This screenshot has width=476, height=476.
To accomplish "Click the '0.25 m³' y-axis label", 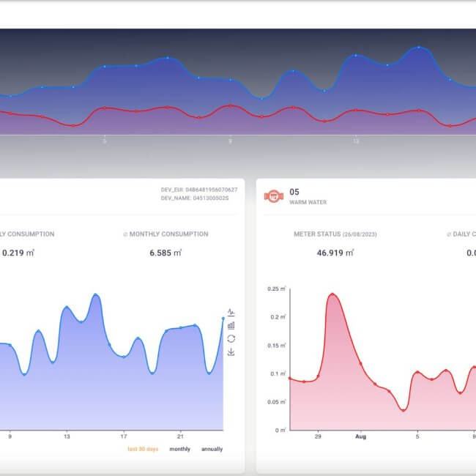I will 277,289.
